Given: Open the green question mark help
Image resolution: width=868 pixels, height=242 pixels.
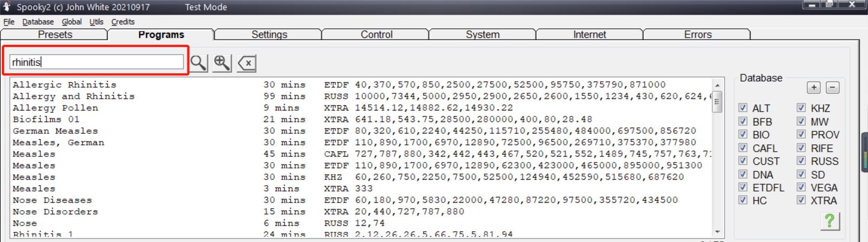Looking at the screenshot, I should coord(830,221).
